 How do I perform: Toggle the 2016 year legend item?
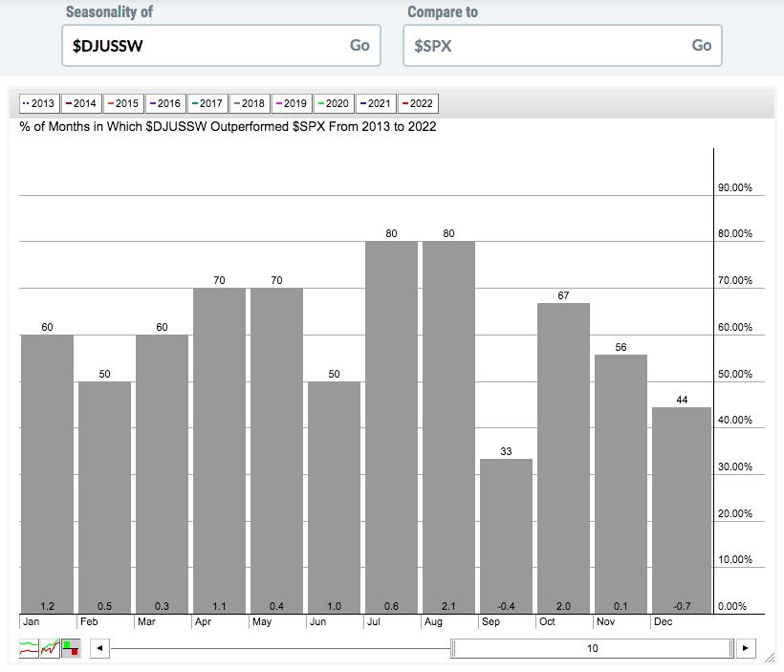[165, 103]
